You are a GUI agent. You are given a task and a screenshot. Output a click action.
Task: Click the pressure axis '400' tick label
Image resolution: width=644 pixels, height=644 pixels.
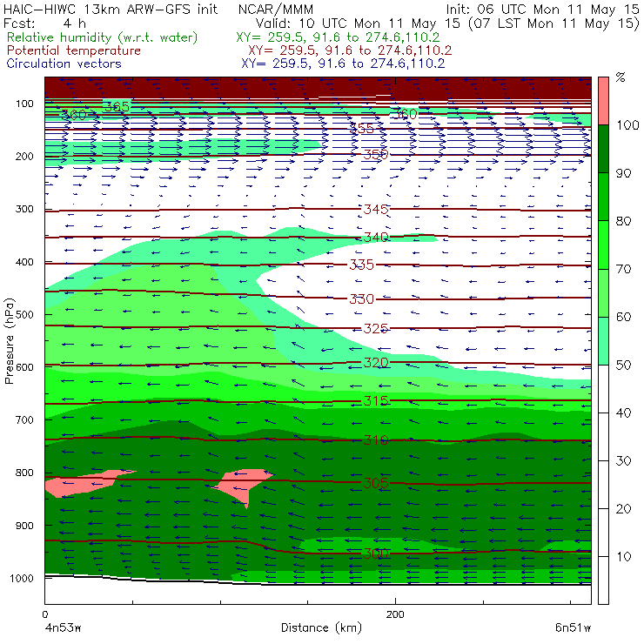24,262
